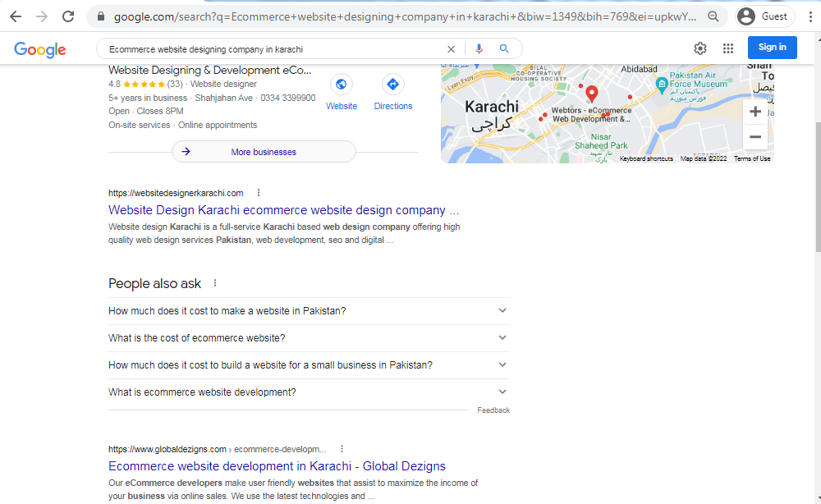Image resolution: width=821 pixels, height=504 pixels.
Task: Zoom out on the Karachi map
Action: [755, 137]
